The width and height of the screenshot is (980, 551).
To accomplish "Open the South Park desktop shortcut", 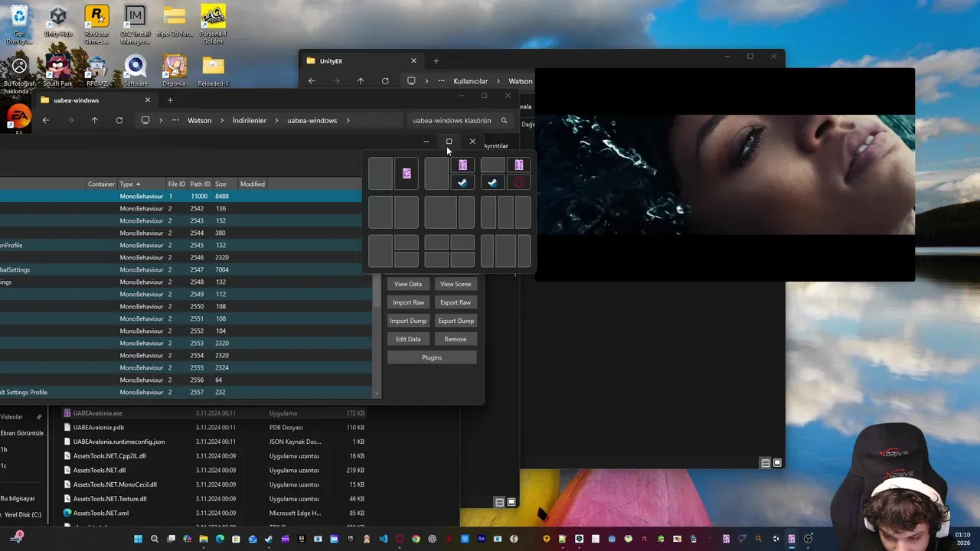I will point(58,70).
